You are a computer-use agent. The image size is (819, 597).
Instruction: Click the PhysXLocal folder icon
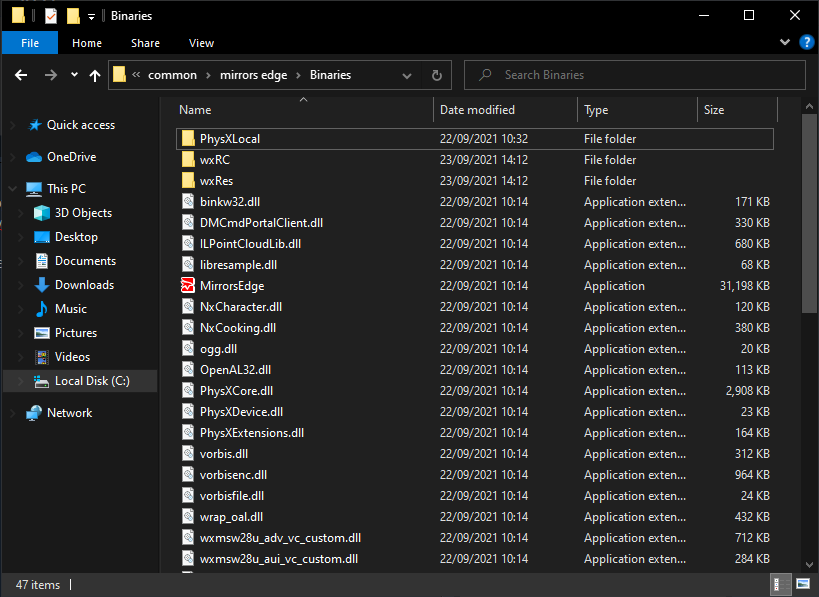188,139
